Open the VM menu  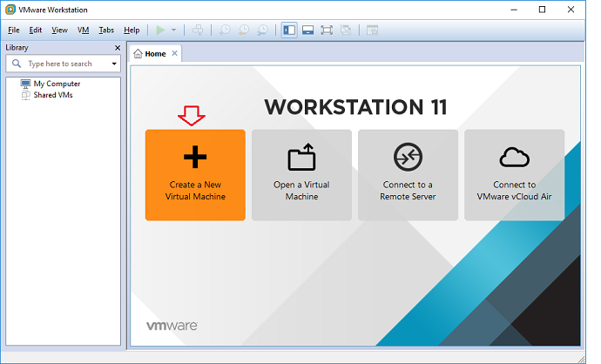pyautogui.click(x=83, y=30)
